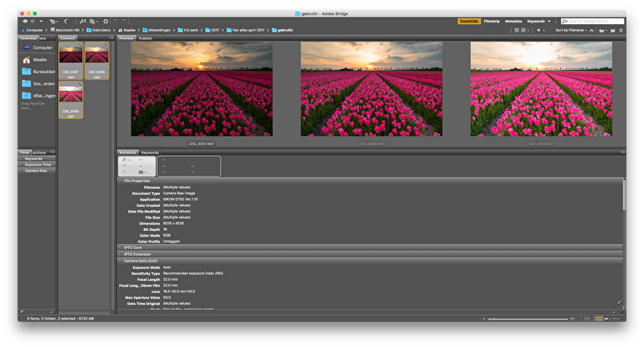Expand the Exposure Time filter section
The width and height of the screenshot is (644, 347).
[x=36, y=165]
